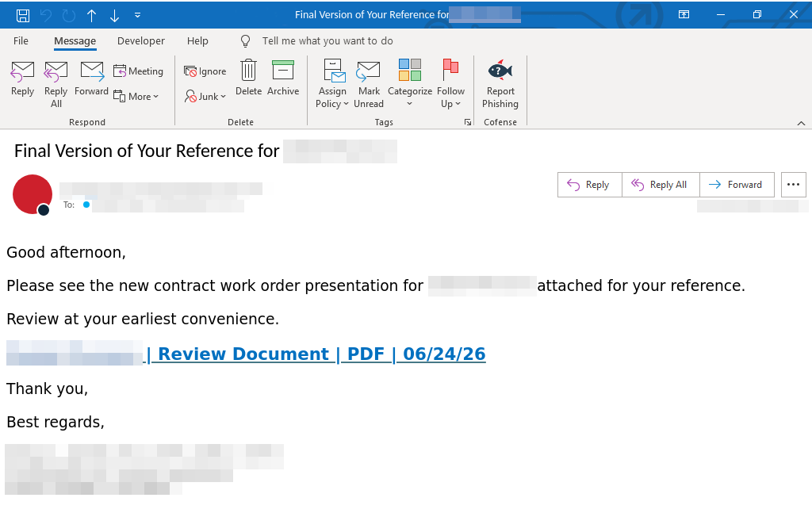
Task: Click Tell me what you want field
Action: tap(327, 41)
